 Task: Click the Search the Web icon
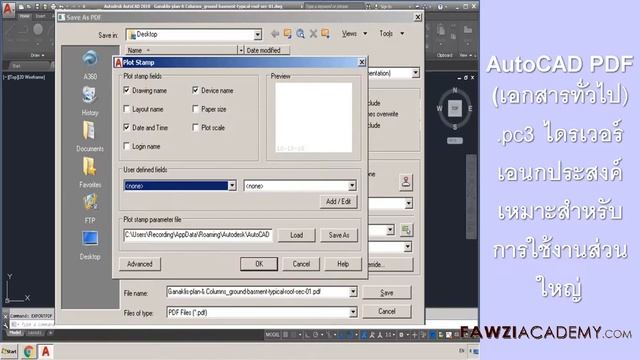point(300,34)
